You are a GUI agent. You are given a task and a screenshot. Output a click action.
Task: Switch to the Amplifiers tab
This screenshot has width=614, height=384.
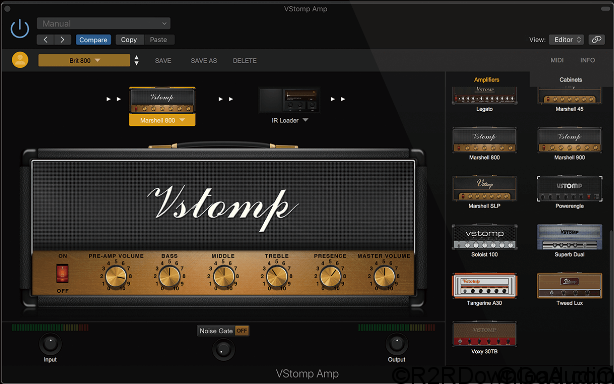pyautogui.click(x=487, y=79)
